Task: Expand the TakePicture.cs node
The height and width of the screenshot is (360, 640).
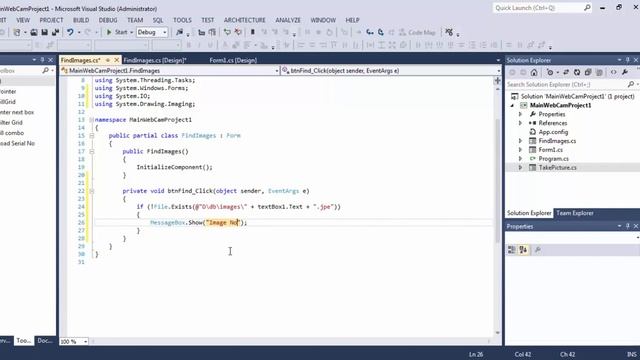Action: click(x=520, y=168)
